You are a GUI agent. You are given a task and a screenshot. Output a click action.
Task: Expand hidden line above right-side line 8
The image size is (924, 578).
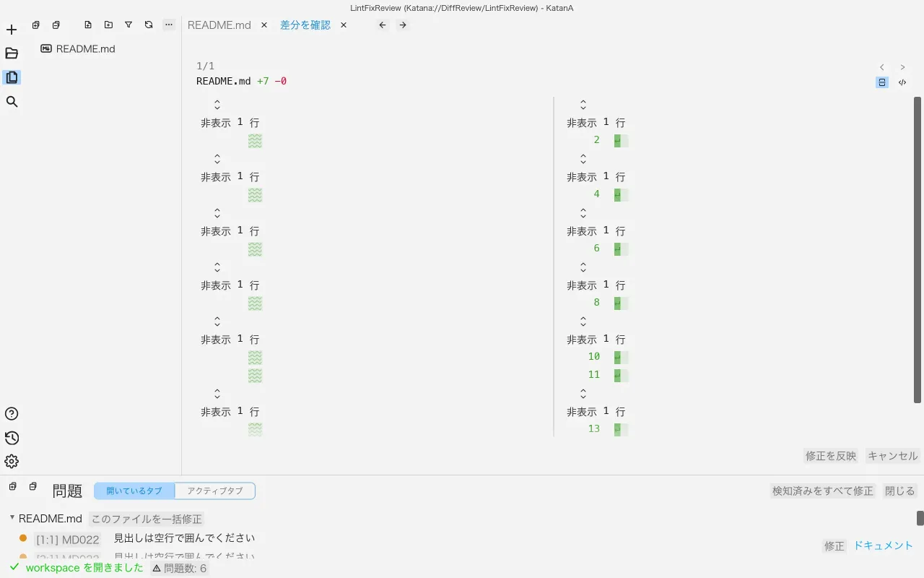(x=583, y=267)
